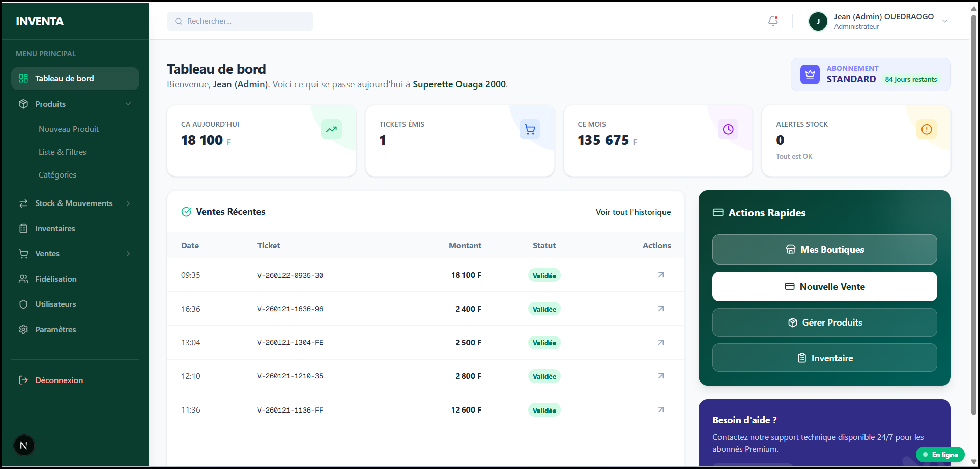Open the user account dropdown chevron
The width and height of the screenshot is (980, 469).
pyautogui.click(x=944, y=21)
